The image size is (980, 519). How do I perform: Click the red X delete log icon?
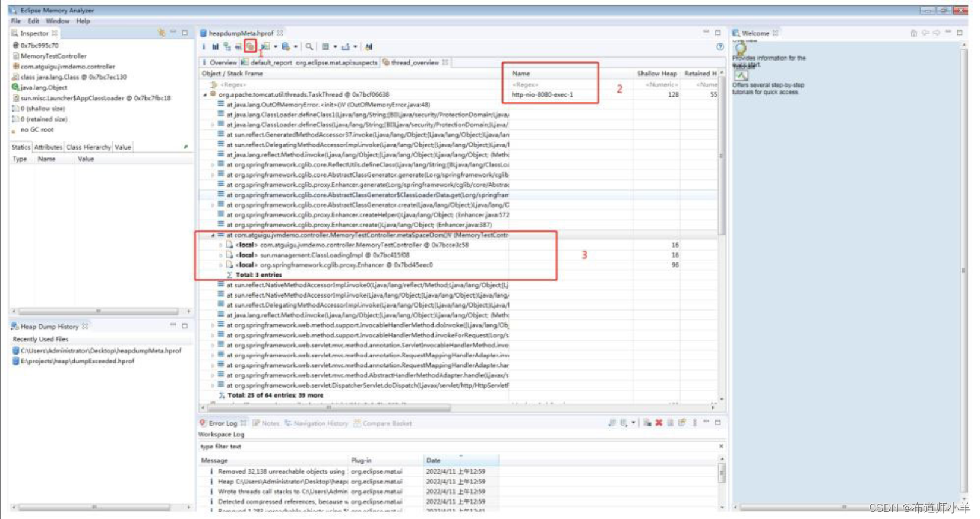[659, 423]
